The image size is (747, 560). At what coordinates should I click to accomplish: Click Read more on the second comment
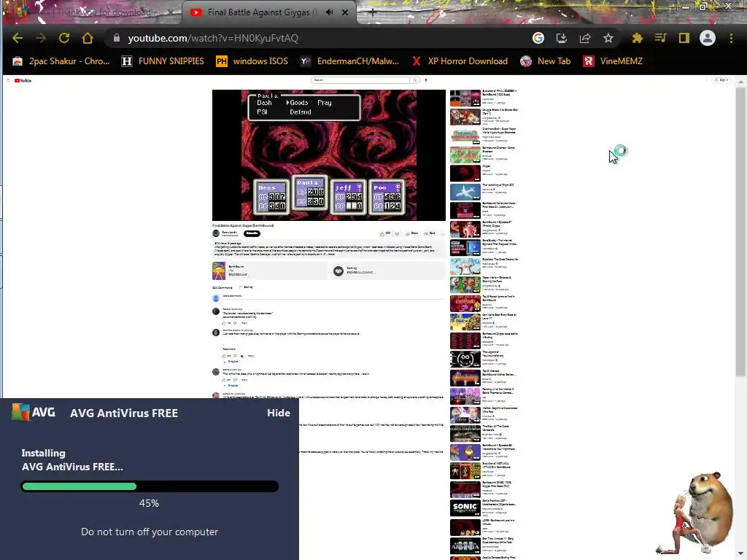[228, 349]
